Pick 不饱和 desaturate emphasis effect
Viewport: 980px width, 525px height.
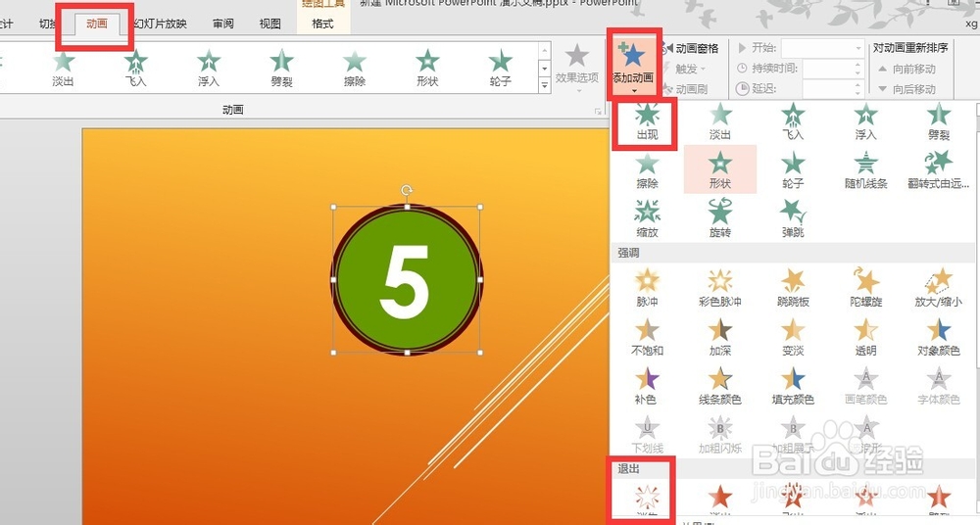pos(647,337)
